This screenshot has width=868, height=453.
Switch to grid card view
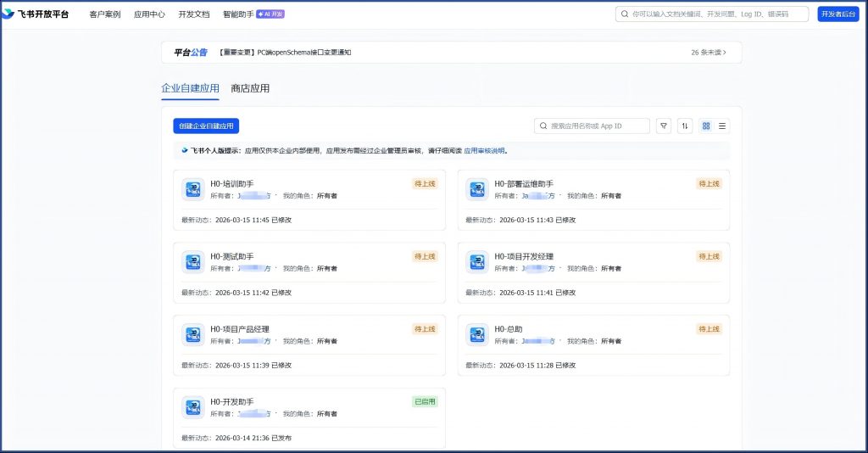pyautogui.click(x=706, y=126)
